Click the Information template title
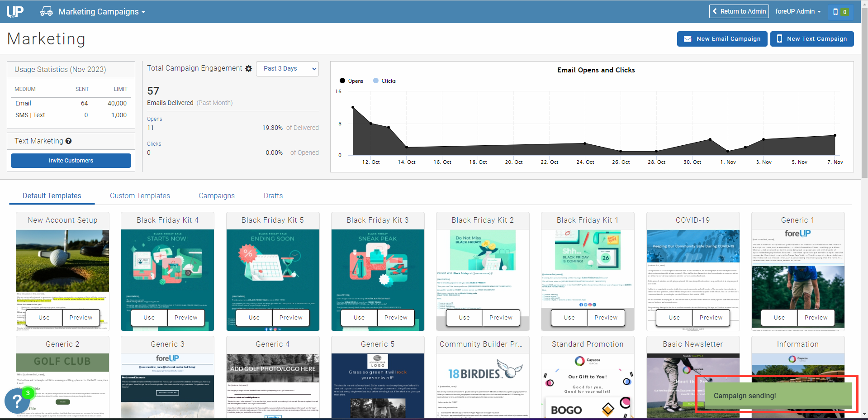Viewport: 868px width, 420px height. [798, 344]
